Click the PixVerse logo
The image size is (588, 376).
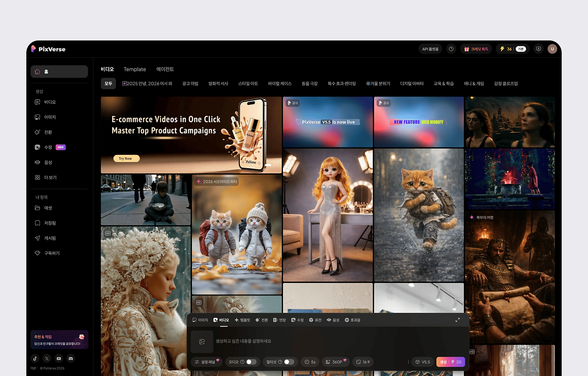point(48,49)
